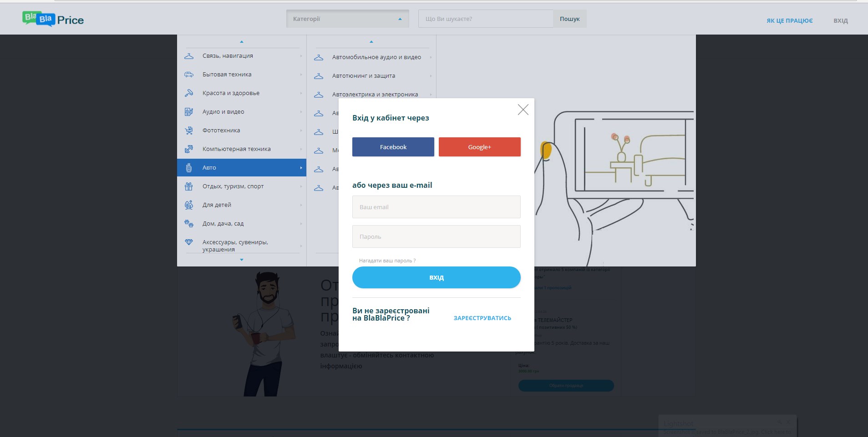Log in with Facebook button
The image size is (868, 437).
click(x=393, y=147)
